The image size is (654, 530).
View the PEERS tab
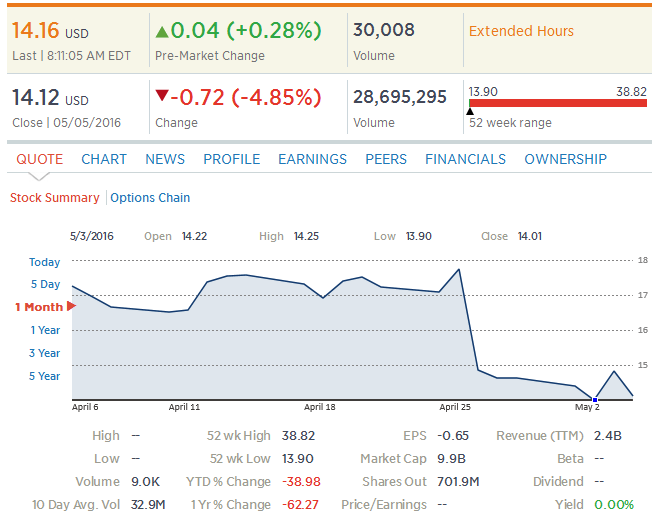coord(386,159)
